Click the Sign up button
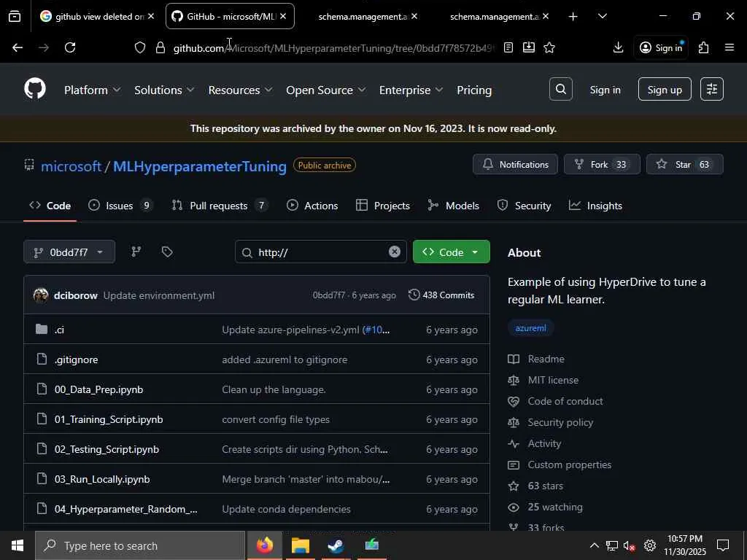Viewport: 747px width, 560px height. [665, 89]
